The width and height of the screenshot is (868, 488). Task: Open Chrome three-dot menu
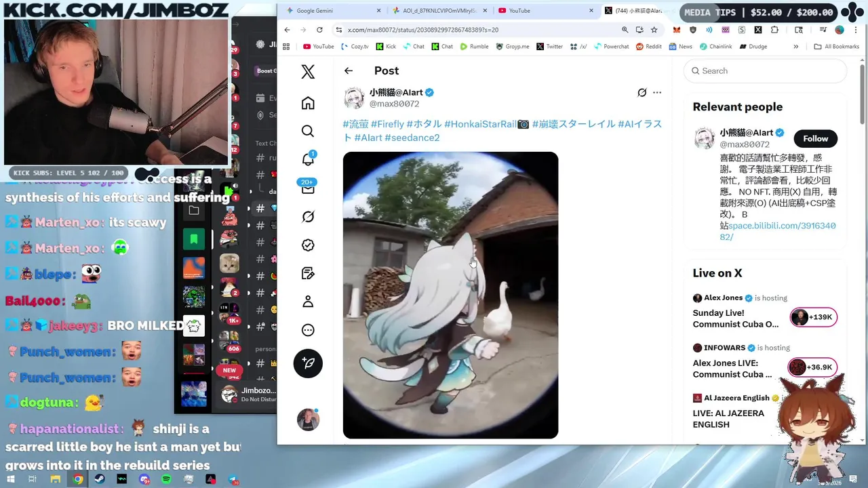tap(855, 30)
